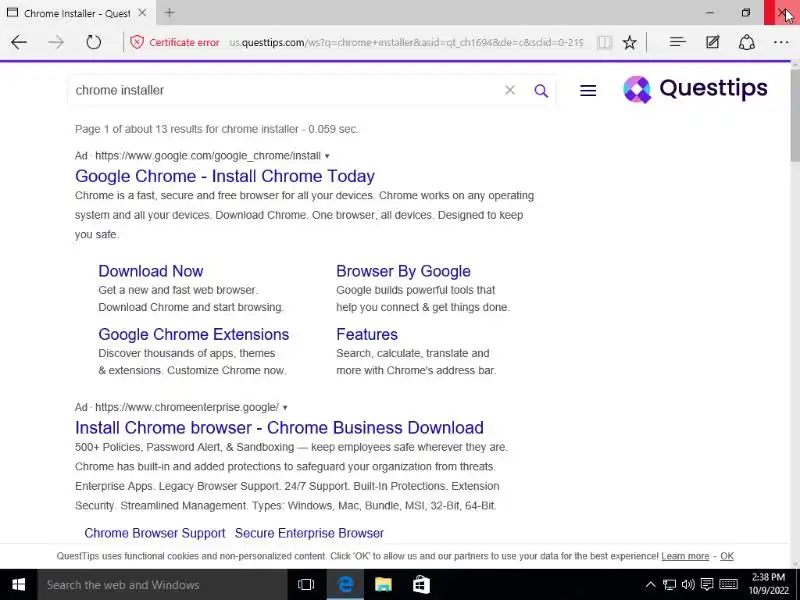Screen dimensions: 800x600
Task: Open Secure Enterprise Browser link
Action: coord(309,533)
